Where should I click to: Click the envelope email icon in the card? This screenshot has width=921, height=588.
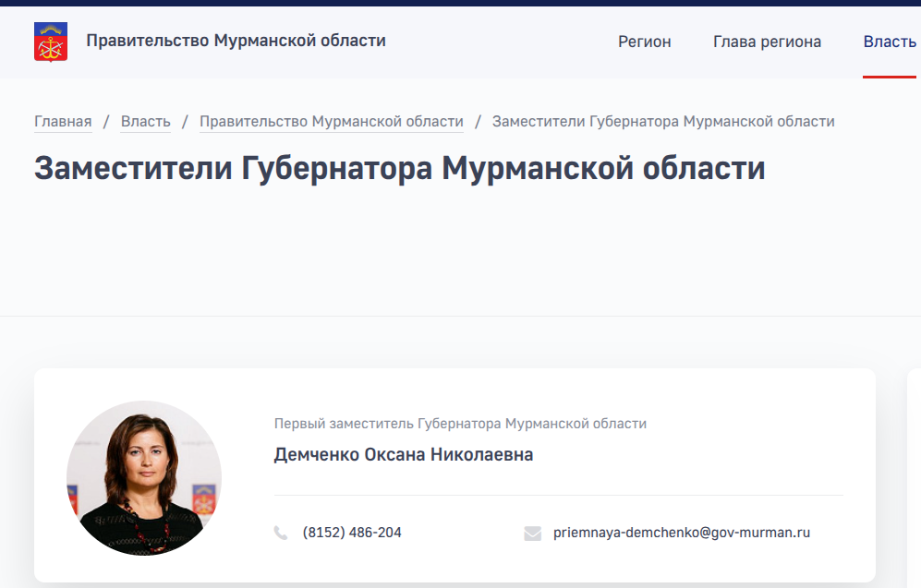532,533
